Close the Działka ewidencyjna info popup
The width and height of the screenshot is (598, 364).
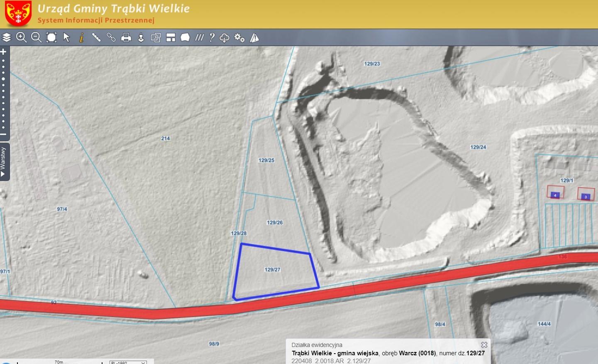[x=484, y=345]
